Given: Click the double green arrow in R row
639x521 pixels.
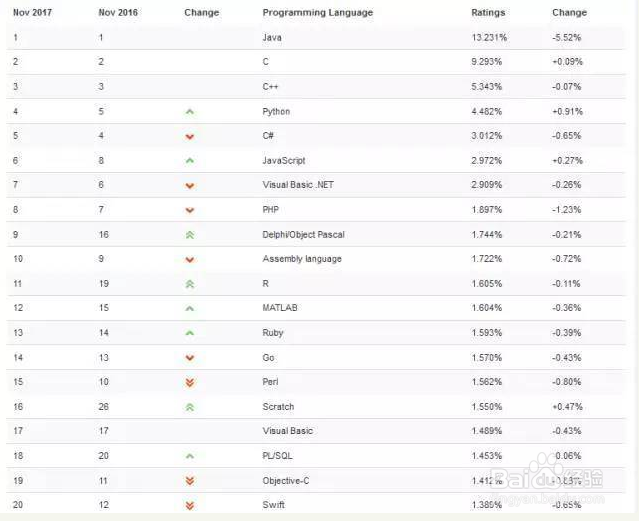Looking at the screenshot, I should coord(190,284).
